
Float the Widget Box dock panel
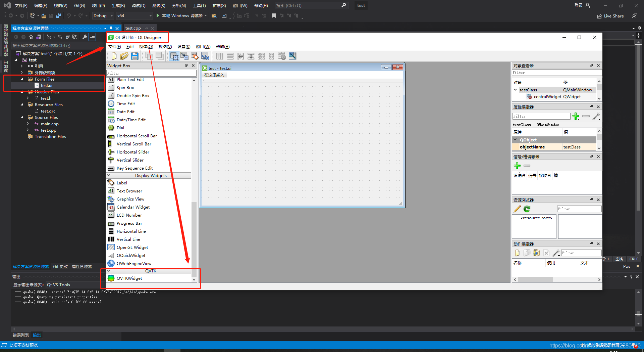pos(186,65)
